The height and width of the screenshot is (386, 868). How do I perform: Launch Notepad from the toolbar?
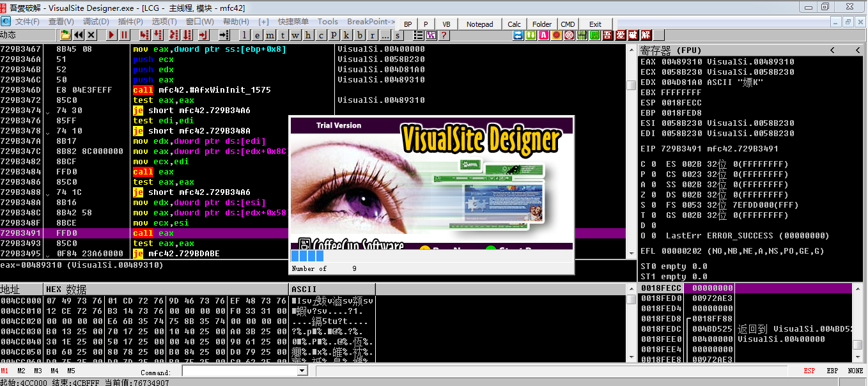(x=480, y=24)
